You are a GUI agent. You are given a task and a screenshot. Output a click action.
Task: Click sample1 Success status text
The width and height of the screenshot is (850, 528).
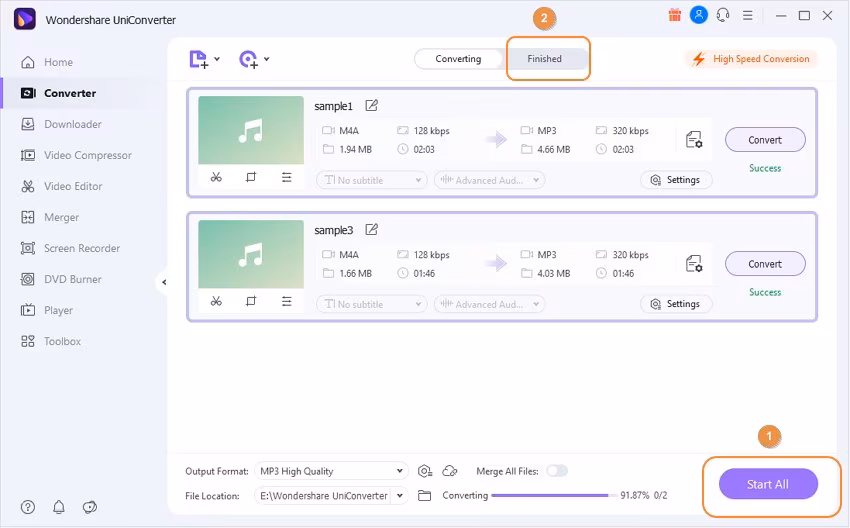click(765, 168)
